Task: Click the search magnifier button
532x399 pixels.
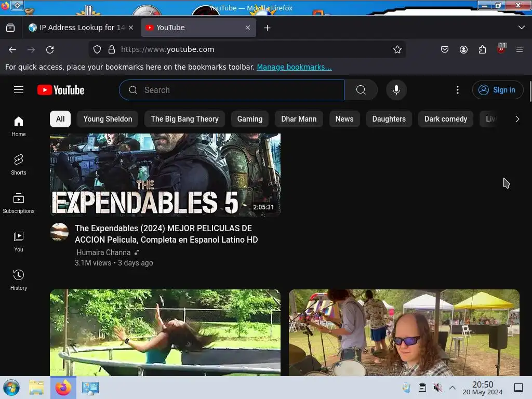Action: [361, 90]
